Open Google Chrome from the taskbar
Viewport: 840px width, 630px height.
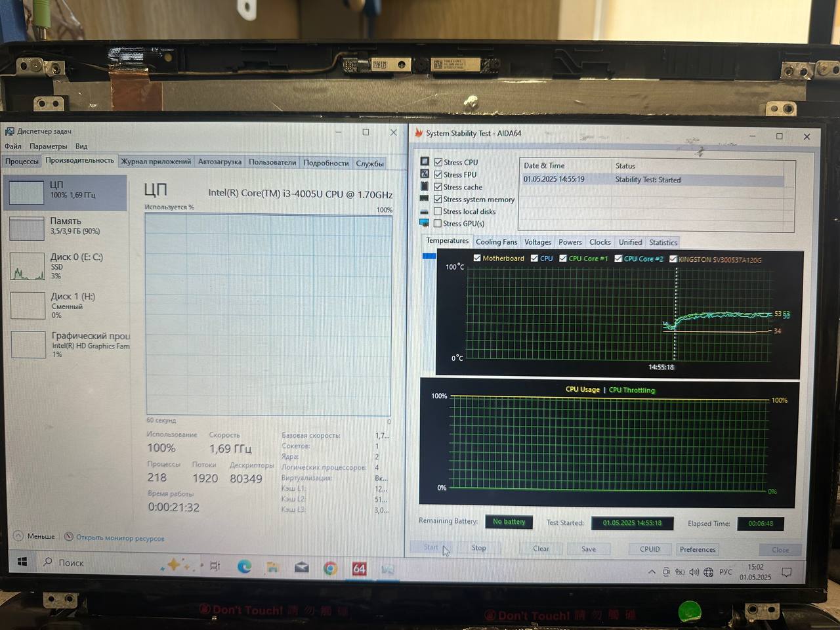point(330,568)
